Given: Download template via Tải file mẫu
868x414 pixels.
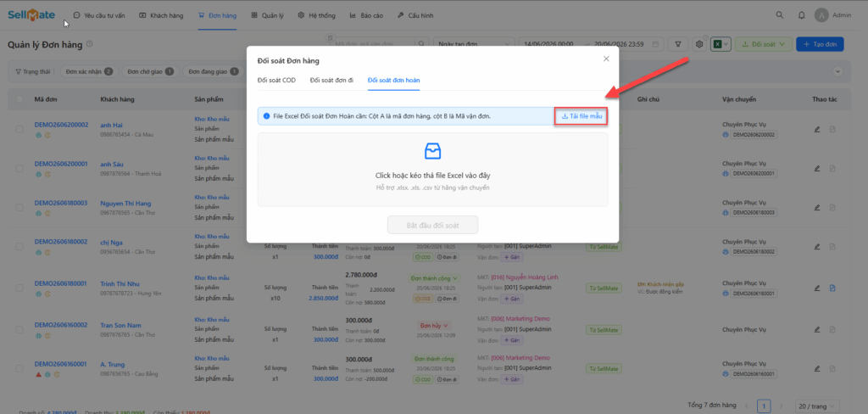Looking at the screenshot, I should [x=581, y=116].
